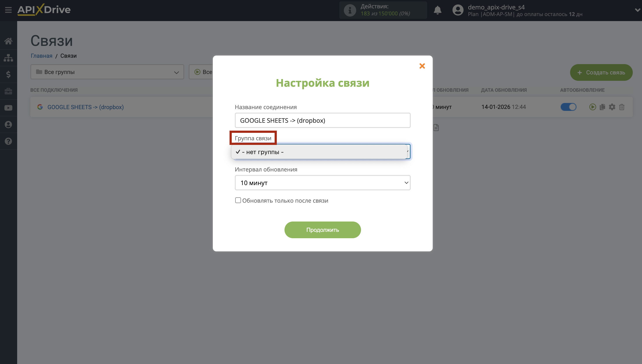Open connection settings via the gear icon
This screenshot has width=642, height=364.
[612, 107]
